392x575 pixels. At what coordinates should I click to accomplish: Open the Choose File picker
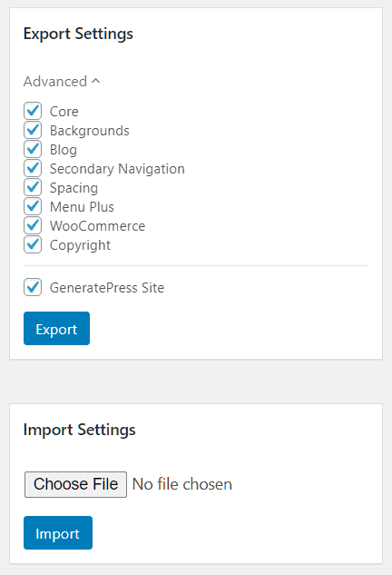tap(76, 484)
